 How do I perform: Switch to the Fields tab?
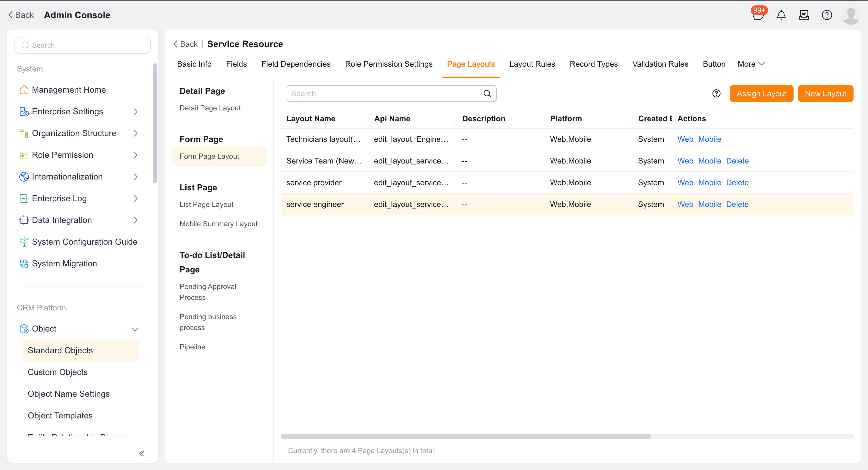236,64
